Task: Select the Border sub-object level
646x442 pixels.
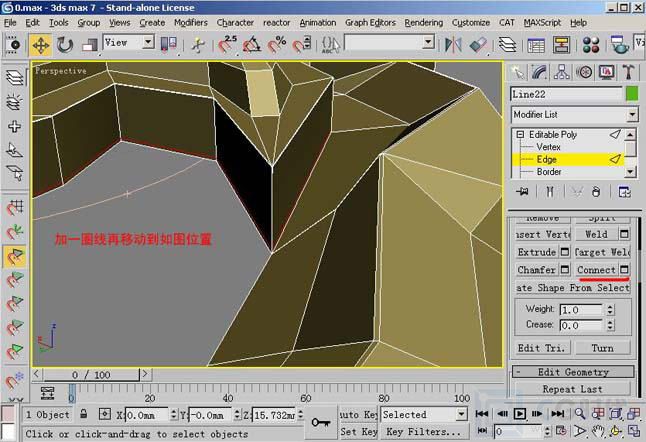Action: [549, 171]
